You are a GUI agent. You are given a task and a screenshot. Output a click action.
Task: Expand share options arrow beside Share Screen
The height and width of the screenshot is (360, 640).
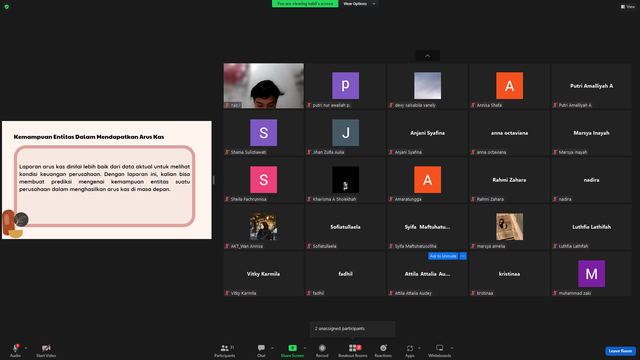pos(304,348)
